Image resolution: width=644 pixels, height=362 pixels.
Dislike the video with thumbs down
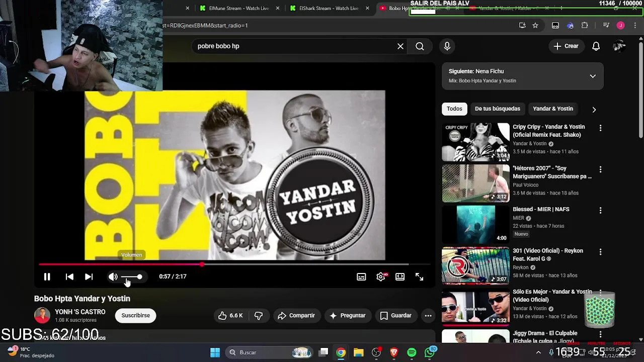coord(259,316)
